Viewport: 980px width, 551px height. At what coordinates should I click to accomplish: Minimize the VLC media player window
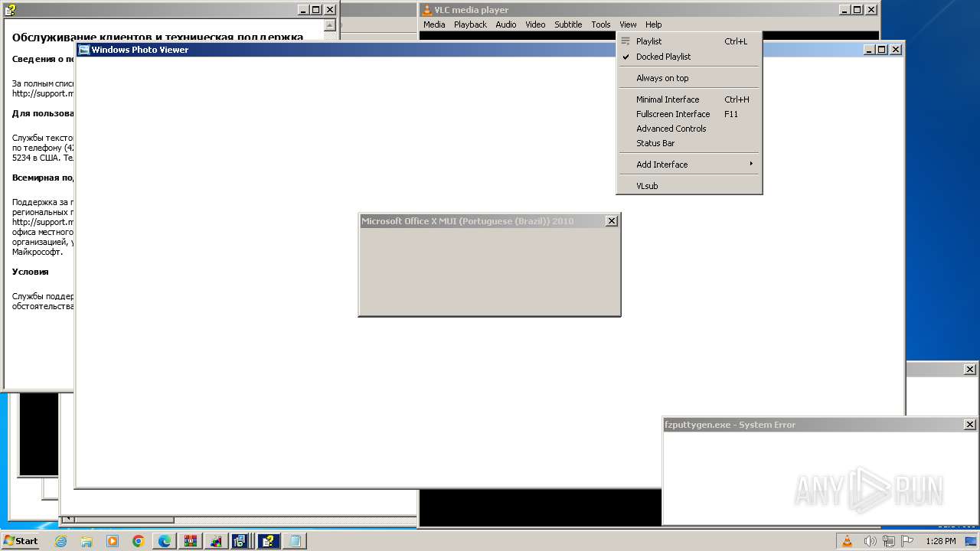(x=844, y=10)
